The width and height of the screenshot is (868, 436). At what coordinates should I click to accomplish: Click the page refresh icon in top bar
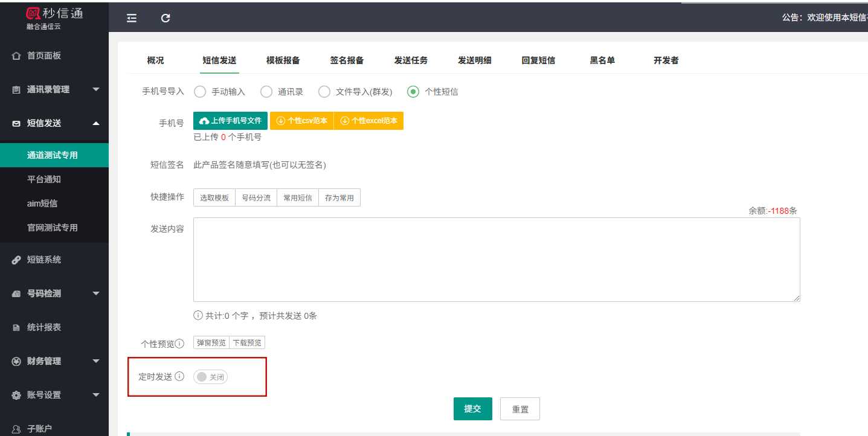[x=166, y=19]
